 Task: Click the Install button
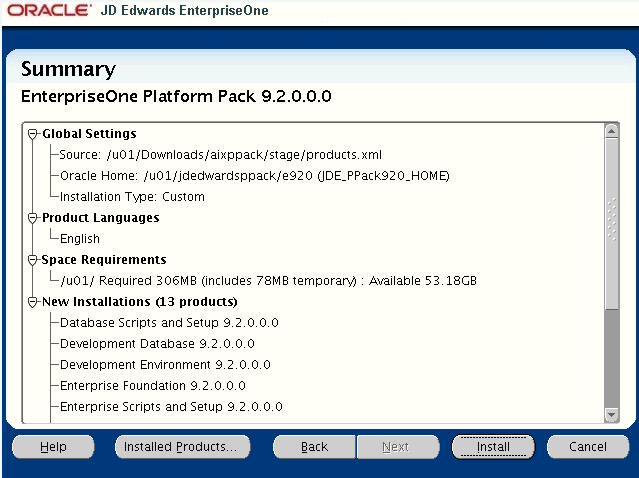pos(493,447)
